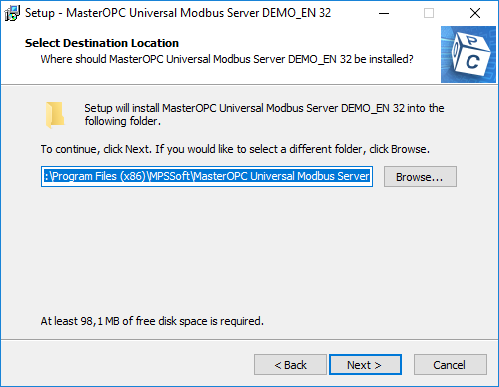Viewport: 499px width, 387px height.
Task: Focus the destination folder path field
Action: [x=207, y=177]
